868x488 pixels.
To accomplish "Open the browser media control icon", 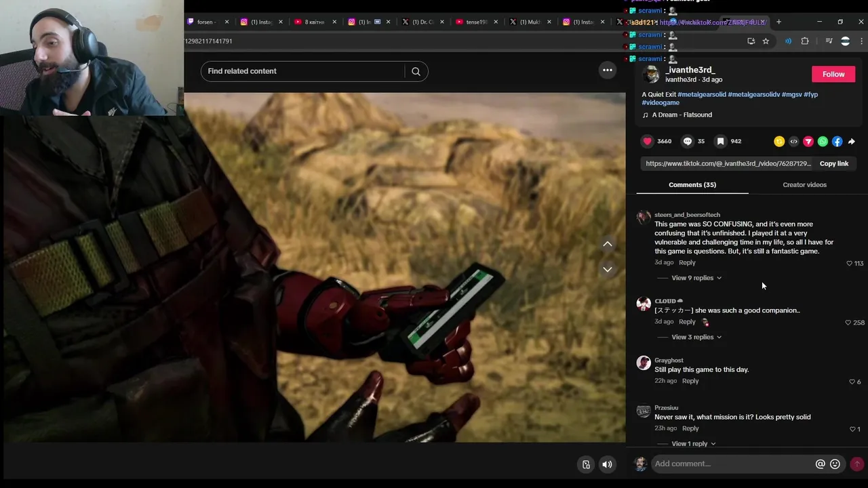I will pos(829,41).
